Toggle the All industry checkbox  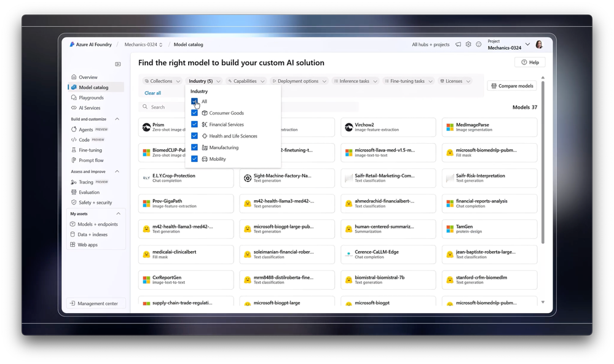coord(194,101)
